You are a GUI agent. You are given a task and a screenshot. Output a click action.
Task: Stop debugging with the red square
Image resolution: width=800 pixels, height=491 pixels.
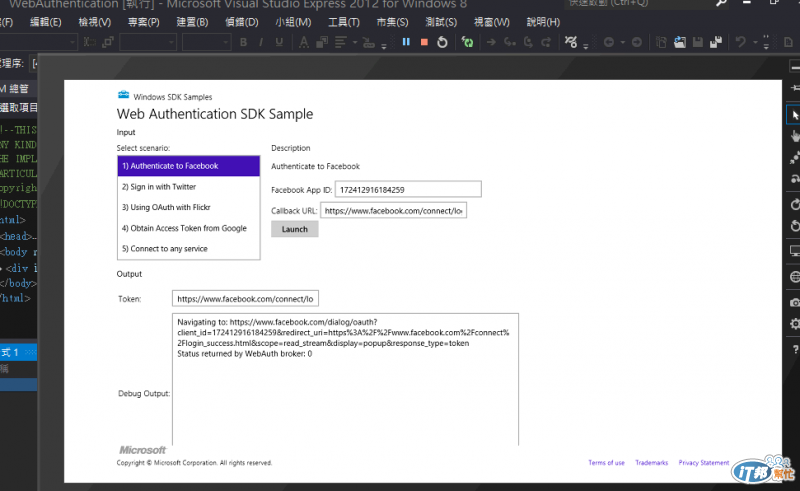tap(424, 42)
